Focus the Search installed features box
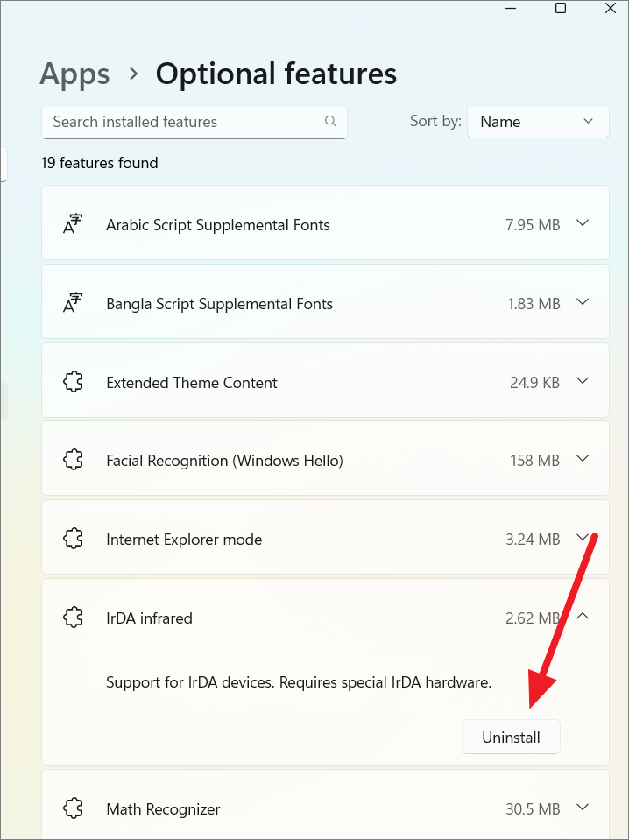This screenshot has height=840, width=629. [184, 122]
